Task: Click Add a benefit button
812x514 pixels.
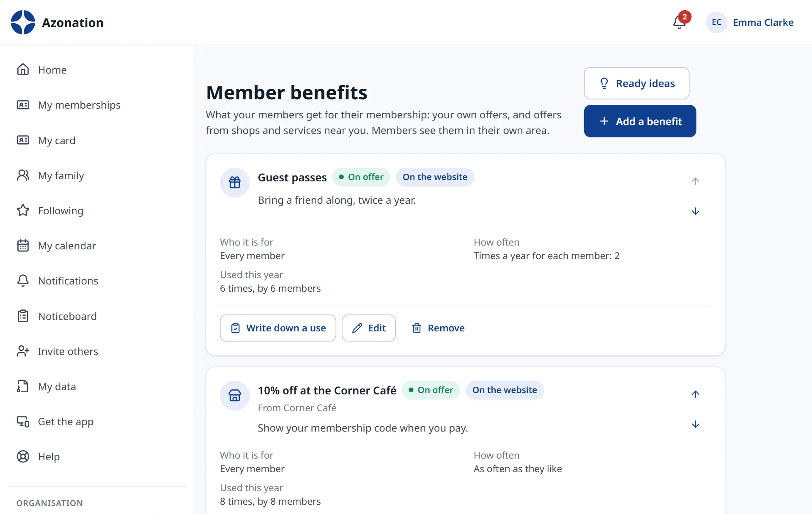Action: pos(640,121)
